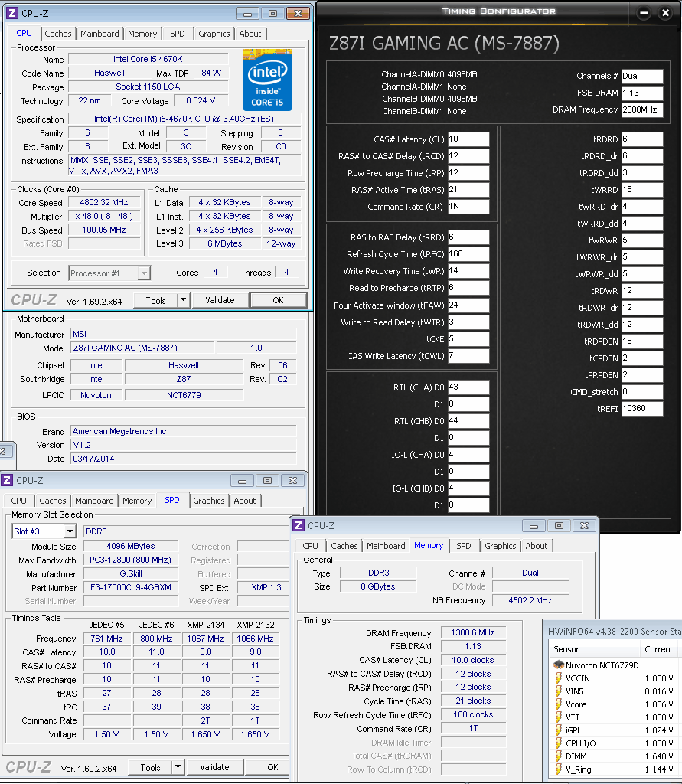Screen dimensions: 682x784
Task: Close the Timing Configurator window
Action: pos(665,13)
